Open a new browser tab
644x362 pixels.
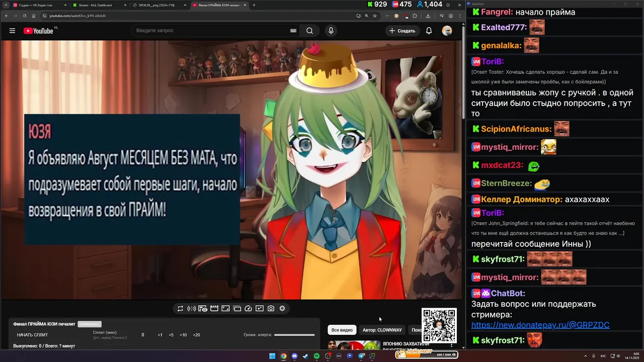pos(254,5)
